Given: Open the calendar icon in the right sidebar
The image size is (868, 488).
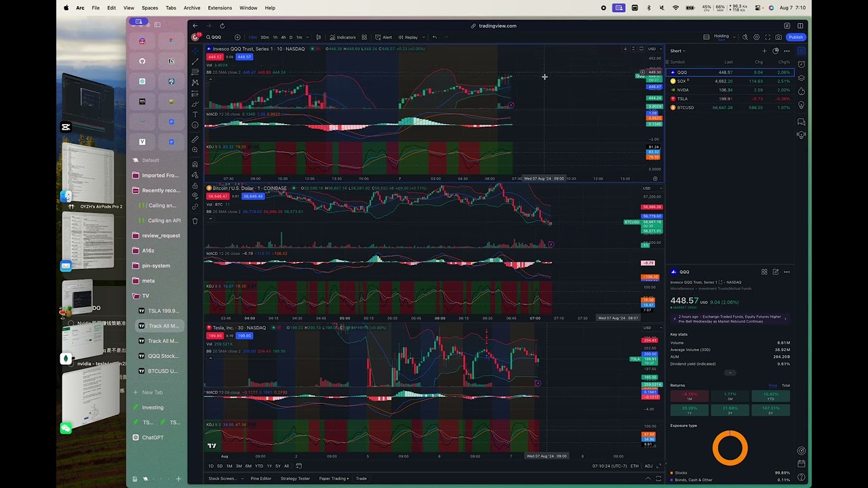Looking at the screenshot, I should pos(801,464).
